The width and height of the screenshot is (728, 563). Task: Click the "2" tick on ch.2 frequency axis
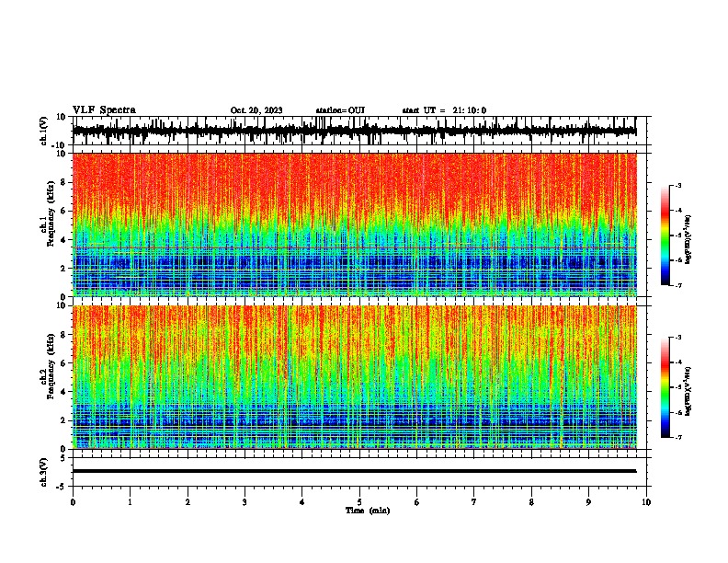(63, 420)
